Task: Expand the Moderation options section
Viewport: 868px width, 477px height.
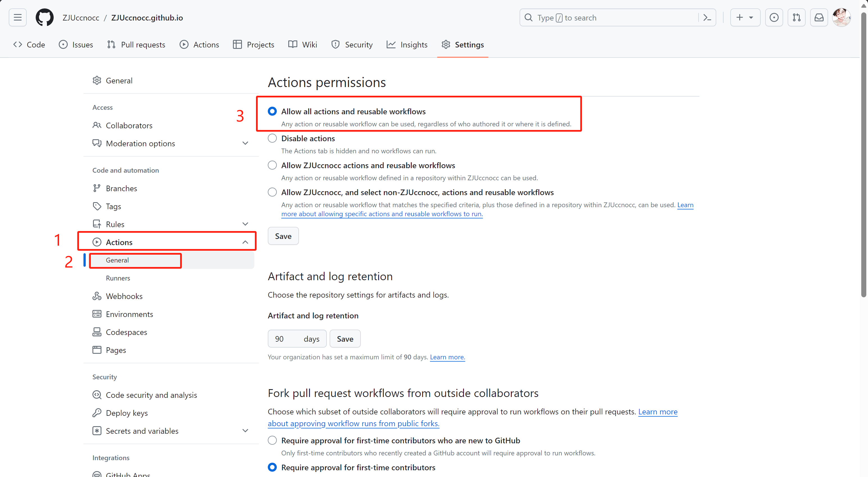Action: coord(245,143)
